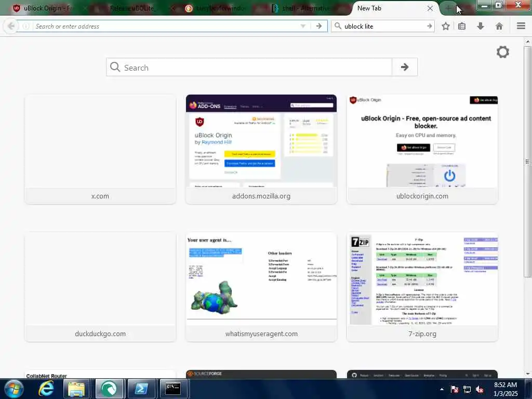Expand the address bar history dropdown
The height and width of the screenshot is (399, 532).
[303, 26]
